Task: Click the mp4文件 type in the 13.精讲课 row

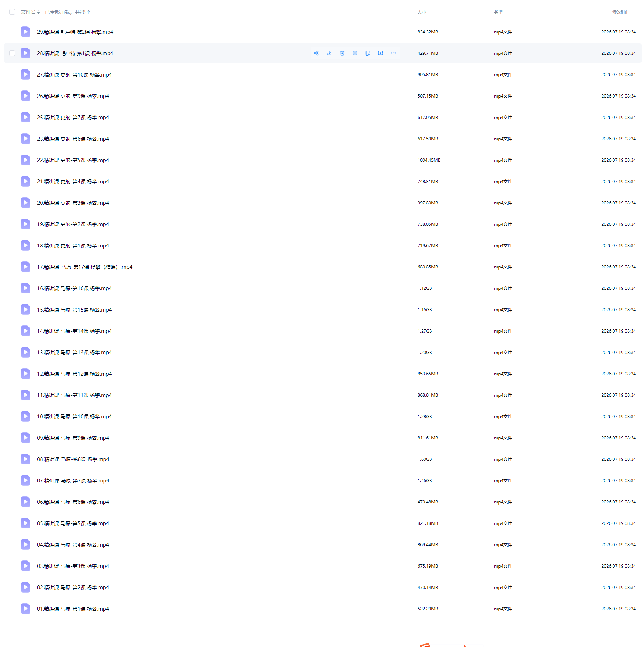Action: coord(503,353)
